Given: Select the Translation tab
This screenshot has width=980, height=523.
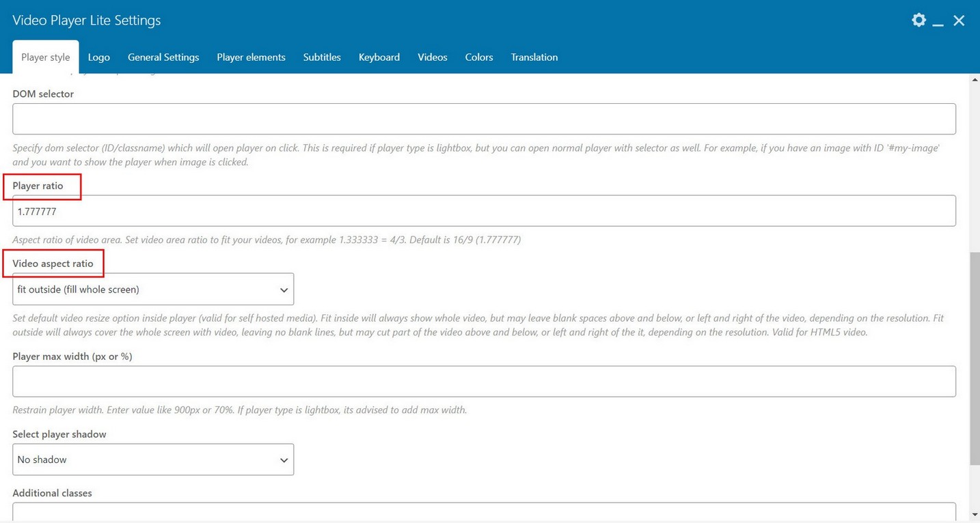Looking at the screenshot, I should click(534, 57).
